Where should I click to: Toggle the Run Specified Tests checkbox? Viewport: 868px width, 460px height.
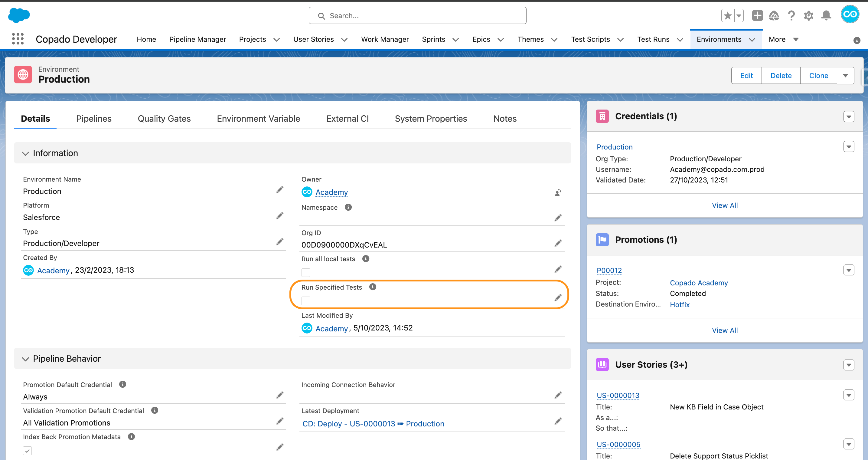click(306, 301)
